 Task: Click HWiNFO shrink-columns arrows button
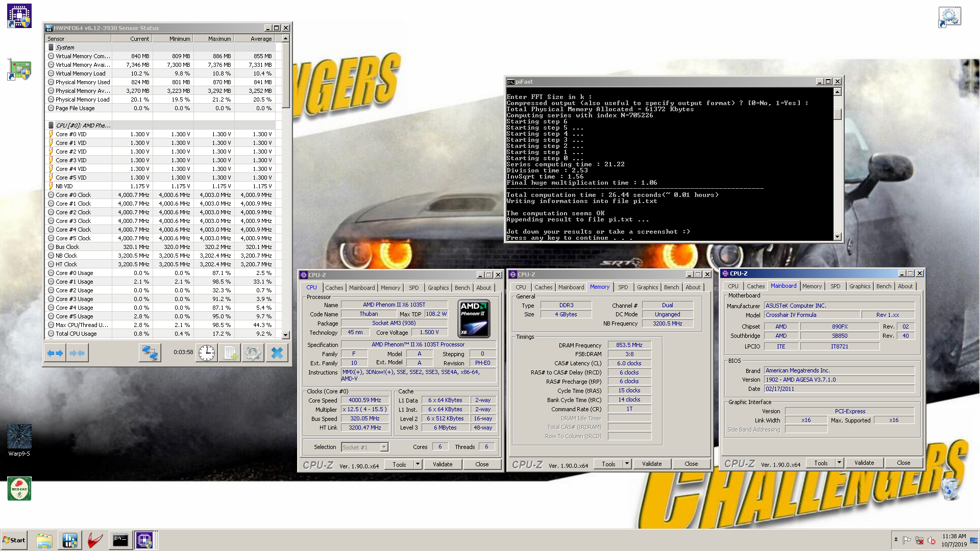(77, 353)
